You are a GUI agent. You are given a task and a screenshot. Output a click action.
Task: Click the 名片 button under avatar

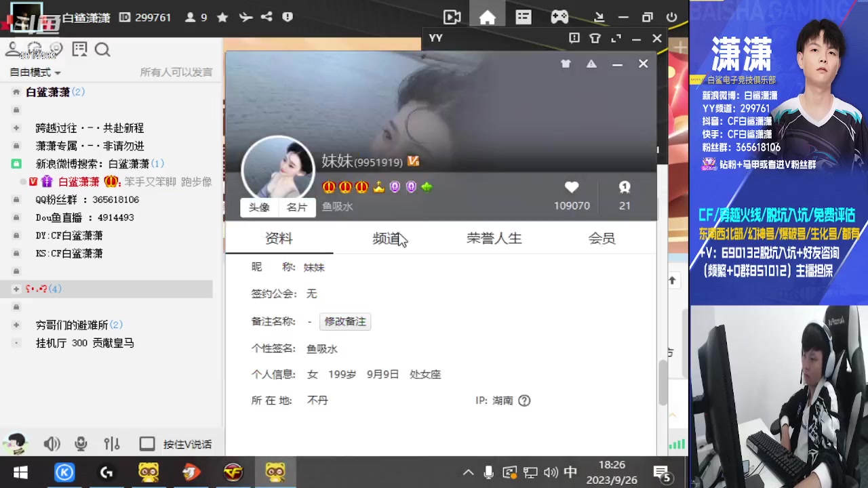(x=297, y=207)
